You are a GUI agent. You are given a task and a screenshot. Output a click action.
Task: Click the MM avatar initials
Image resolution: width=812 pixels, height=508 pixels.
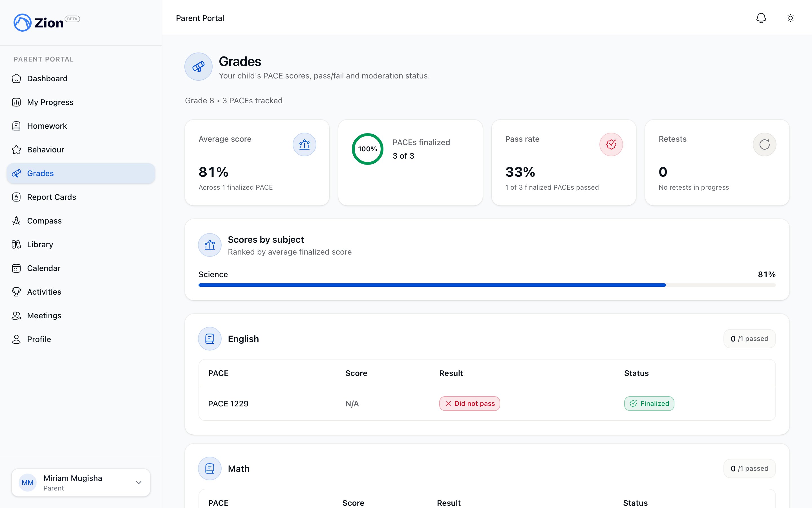(x=28, y=483)
